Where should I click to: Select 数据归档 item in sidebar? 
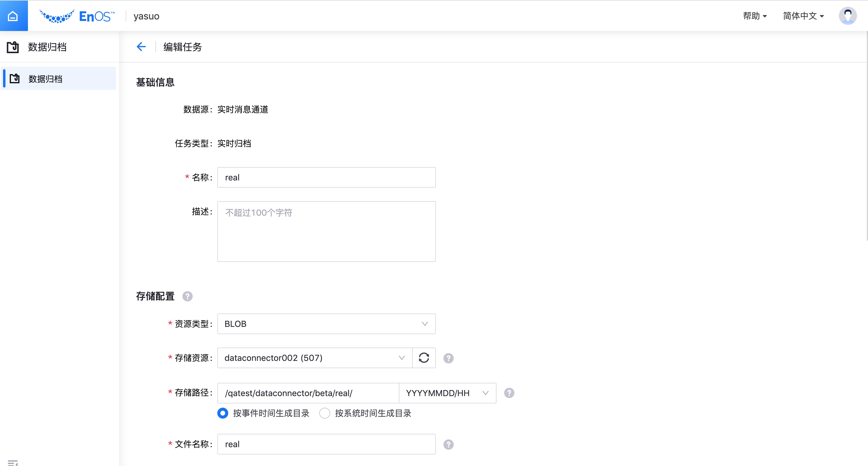pyautogui.click(x=59, y=79)
